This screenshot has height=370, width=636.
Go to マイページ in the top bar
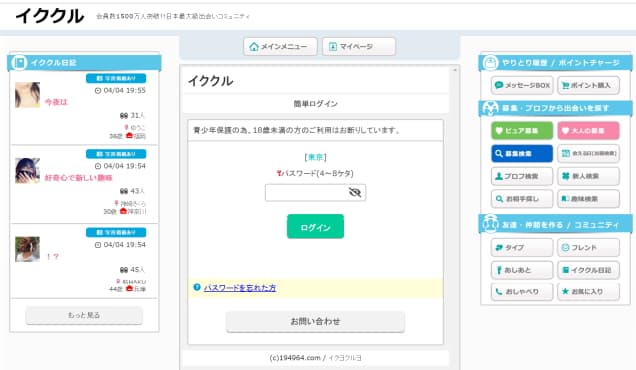coord(359,47)
